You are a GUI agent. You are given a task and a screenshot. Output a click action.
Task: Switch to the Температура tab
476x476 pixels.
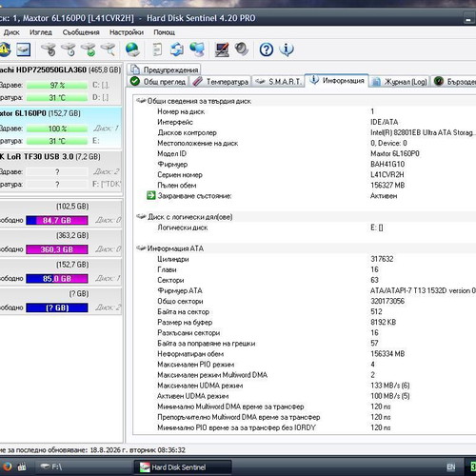click(x=221, y=82)
